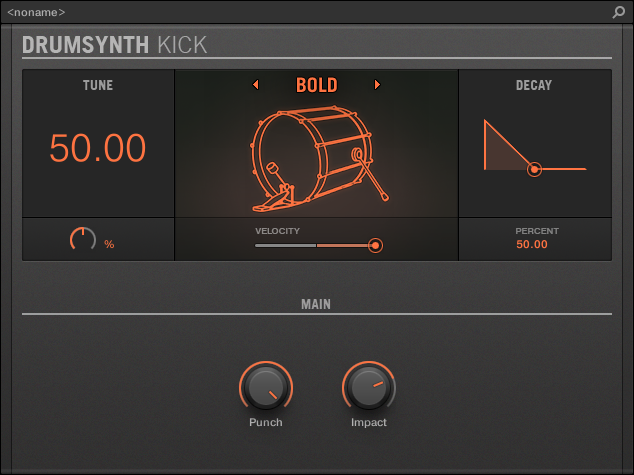Switch to the MAIN tab

[316, 303]
